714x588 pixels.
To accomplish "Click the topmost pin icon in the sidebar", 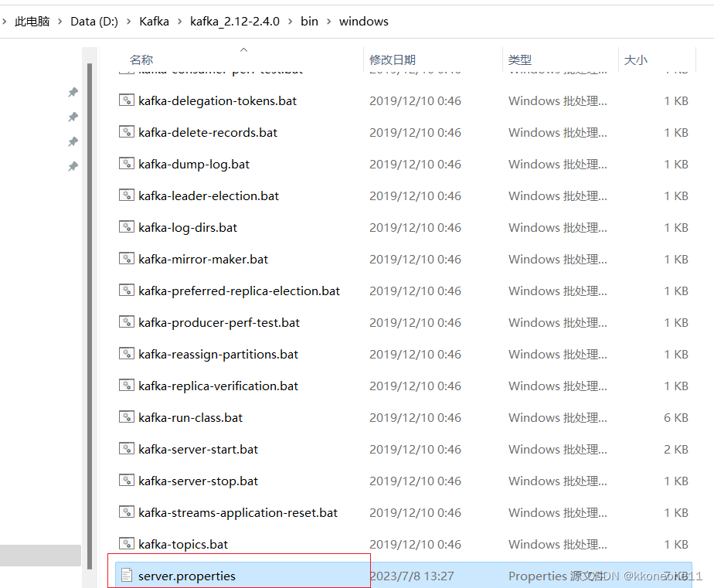I will (x=73, y=92).
